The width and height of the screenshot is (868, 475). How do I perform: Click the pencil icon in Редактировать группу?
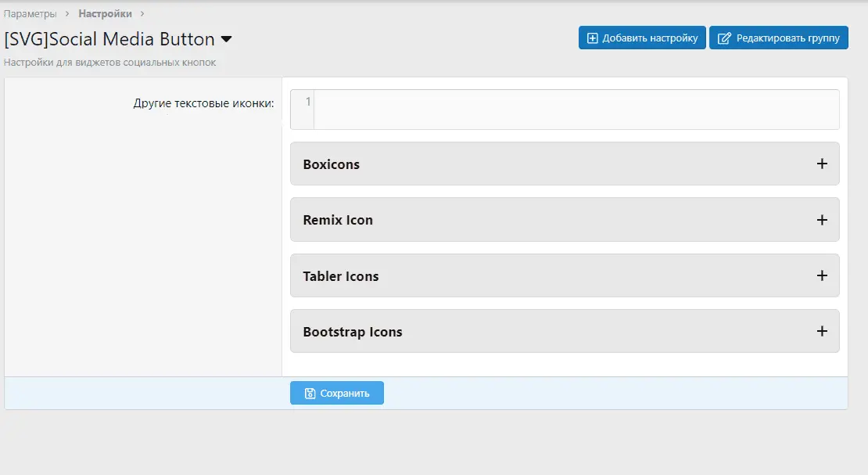coord(724,38)
